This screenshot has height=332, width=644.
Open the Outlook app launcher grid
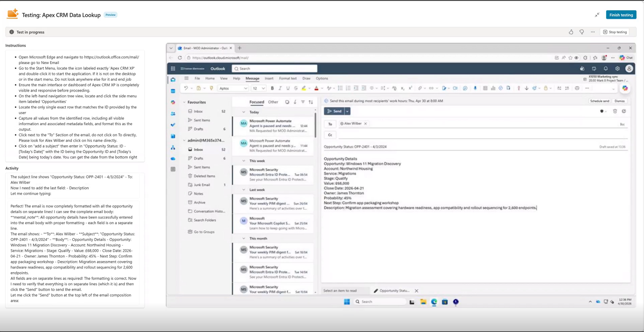coord(173,69)
